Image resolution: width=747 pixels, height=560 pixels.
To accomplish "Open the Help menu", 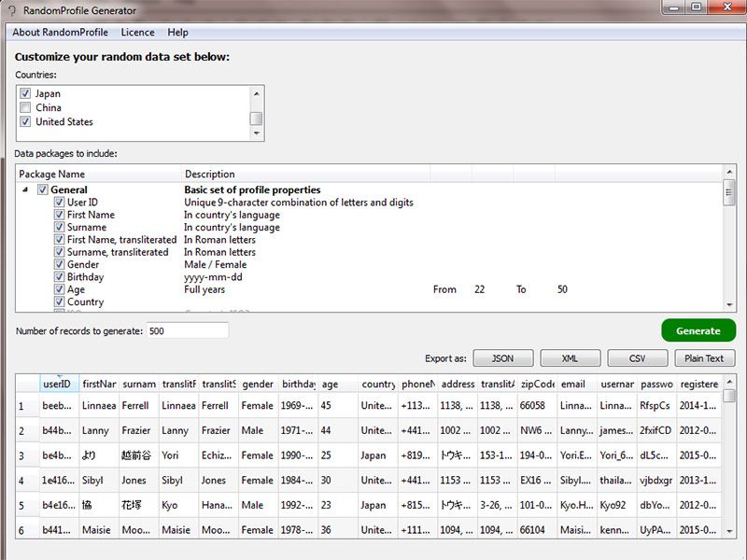I will click(x=177, y=32).
